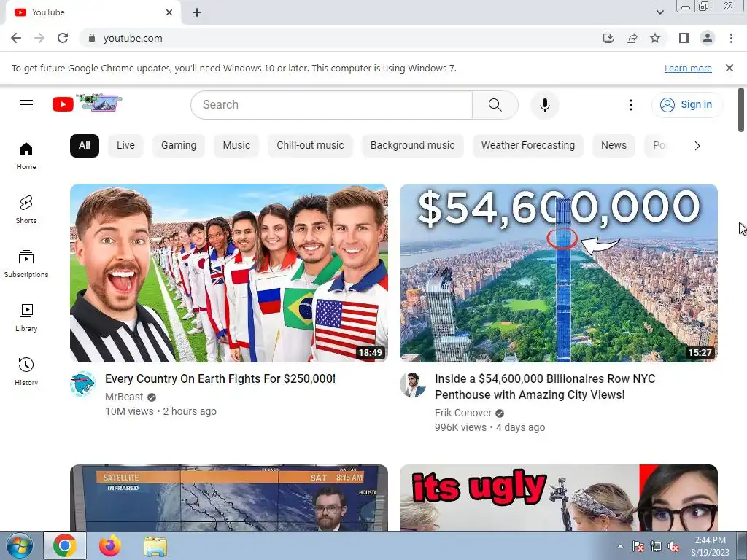Screen dimensions: 747x560
Task: Click the muted volume tray icon
Action: pyautogui.click(x=673, y=547)
